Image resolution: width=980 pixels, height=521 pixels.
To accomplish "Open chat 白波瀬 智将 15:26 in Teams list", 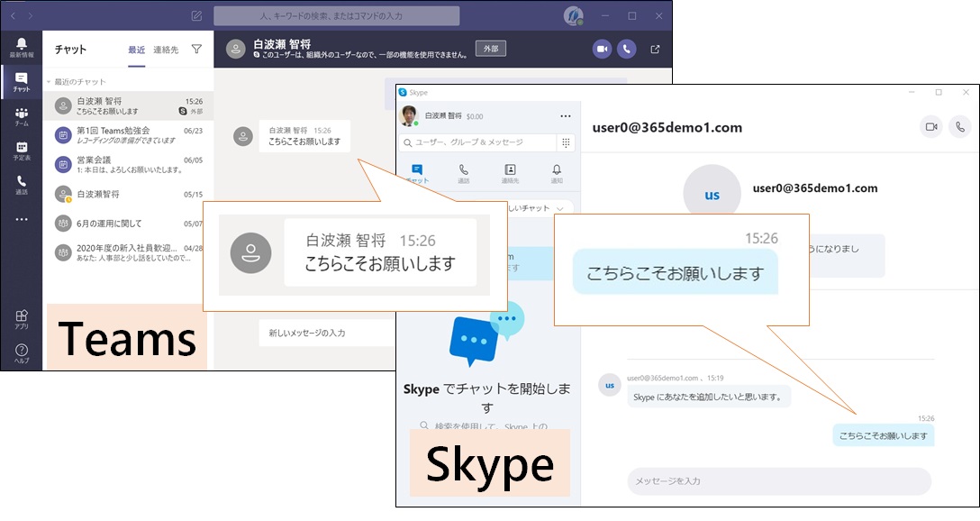I will pyautogui.click(x=128, y=105).
